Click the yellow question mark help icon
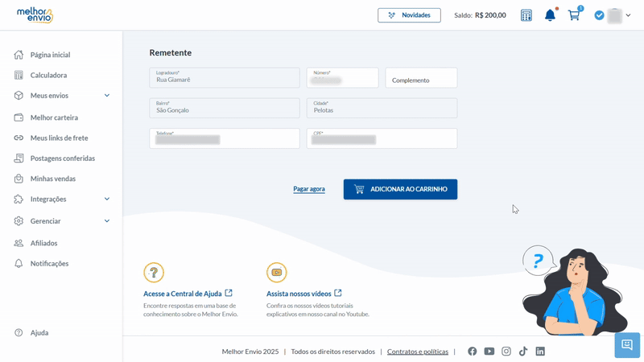The image size is (644, 362). (x=154, y=272)
